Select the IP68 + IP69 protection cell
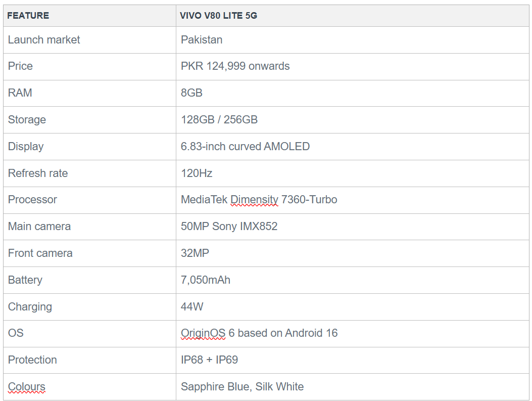Image resolution: width=532 pixels, height=401 pixels. point(353,360)
